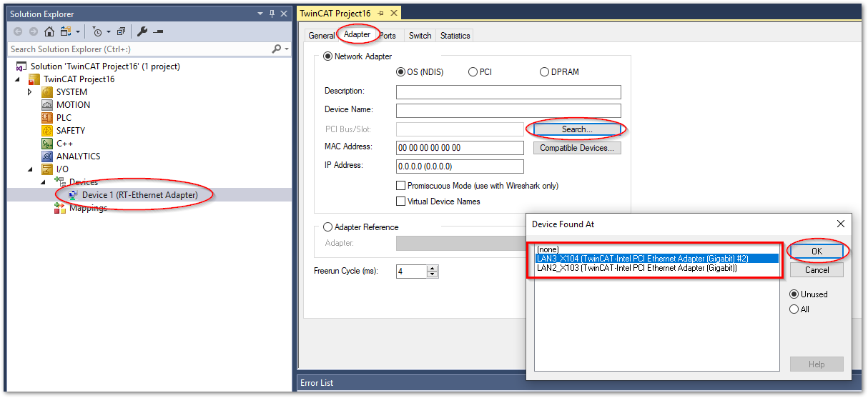Switch to the Adapter tab
This screenshot has width=868, height=398.
[357, 34]
